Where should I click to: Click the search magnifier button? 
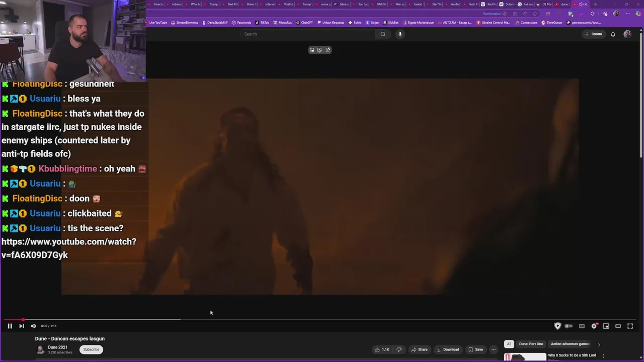(383, 34)
